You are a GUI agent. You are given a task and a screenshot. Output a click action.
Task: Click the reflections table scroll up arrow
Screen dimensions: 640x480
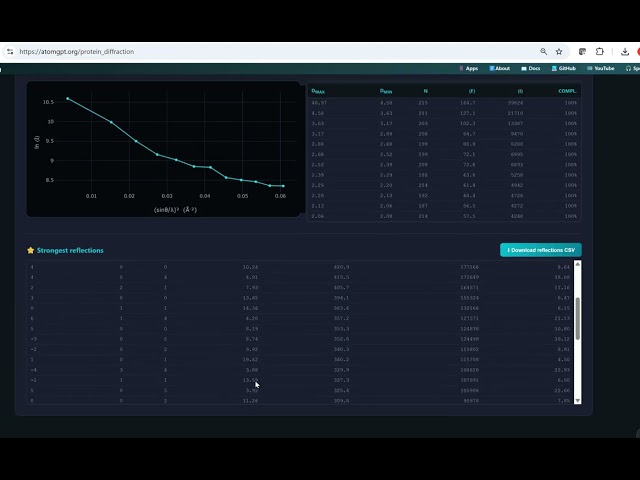click(578, 264)
